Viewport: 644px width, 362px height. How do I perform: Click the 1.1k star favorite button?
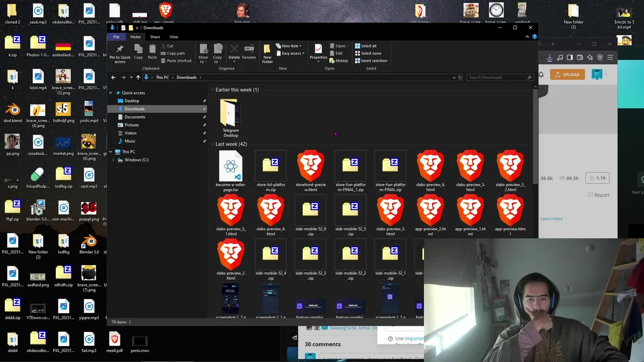(x=597, y=178)
